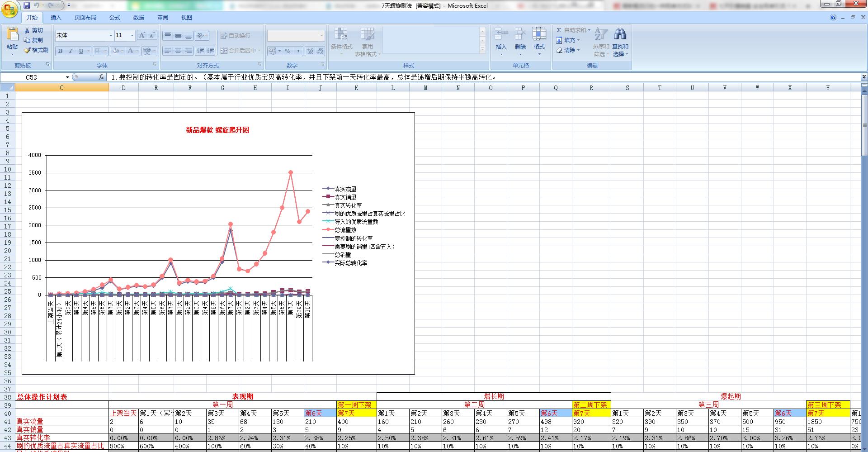Click the chart title 新品爆款 螺旋爬升图

coord(217,130)
